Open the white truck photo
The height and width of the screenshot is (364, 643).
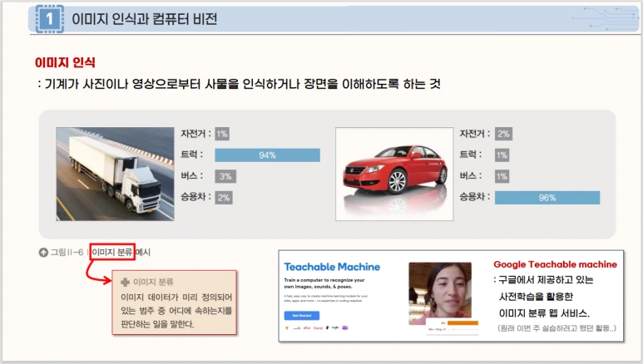tap(116, 174)
